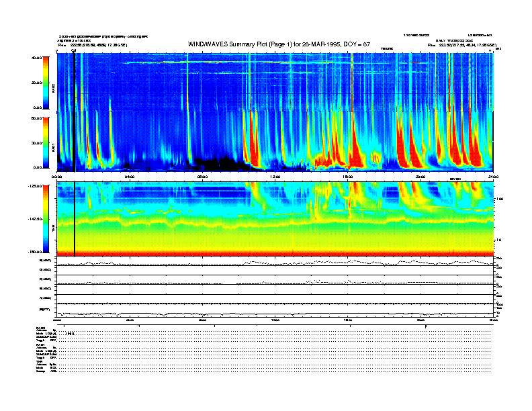Click the -160.00 label on TNR color scale
Viewport: 532px width, 411px height.
coord(36,252)
